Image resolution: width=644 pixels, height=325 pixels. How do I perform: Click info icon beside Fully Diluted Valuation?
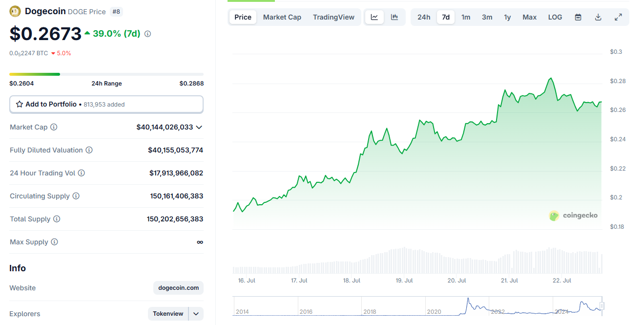(x=89, y=150)
